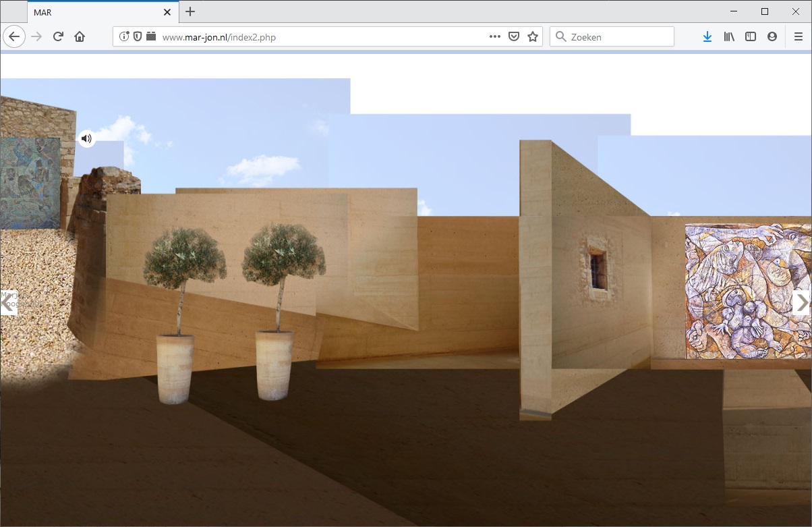
Task: Show downloads progress panel
Action: (x=707, y=37)
